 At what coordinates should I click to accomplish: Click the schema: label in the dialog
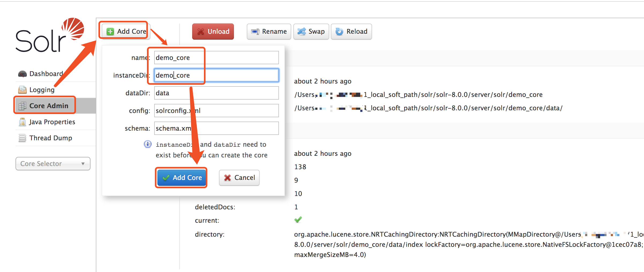point(137,128)
